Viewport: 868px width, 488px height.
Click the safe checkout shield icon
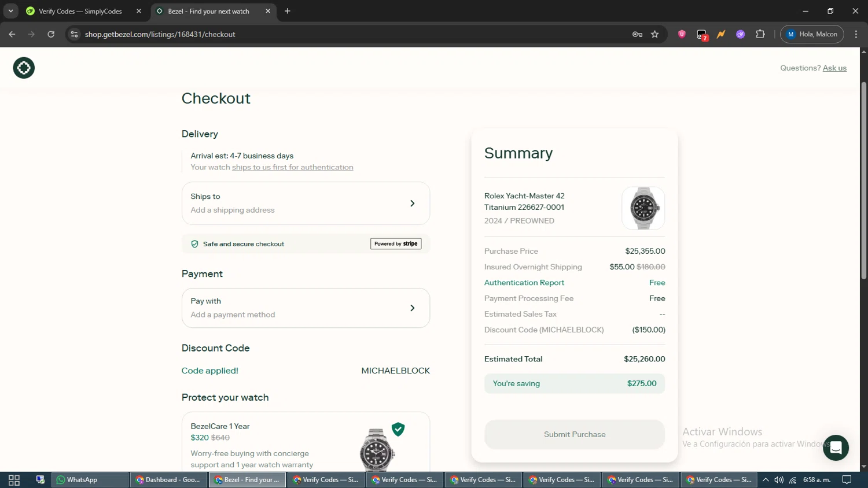tap(195, 244)
